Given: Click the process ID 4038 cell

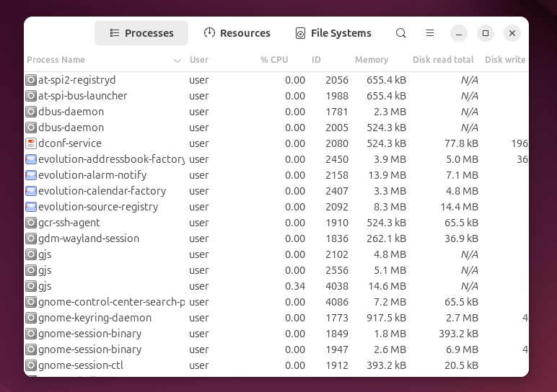Looking at the screenshot, I should (337, 286).
